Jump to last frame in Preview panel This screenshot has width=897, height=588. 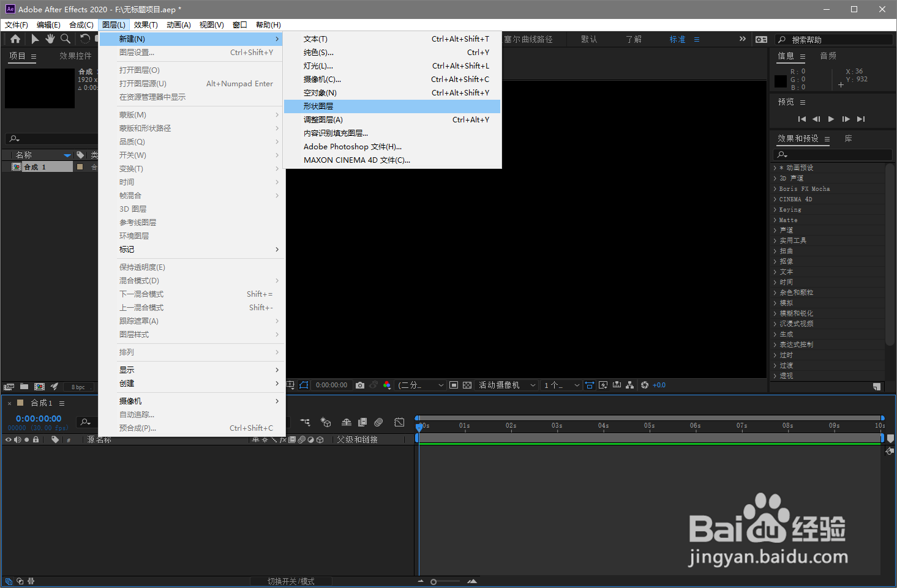pyautogui.click(x=861, y=119)
